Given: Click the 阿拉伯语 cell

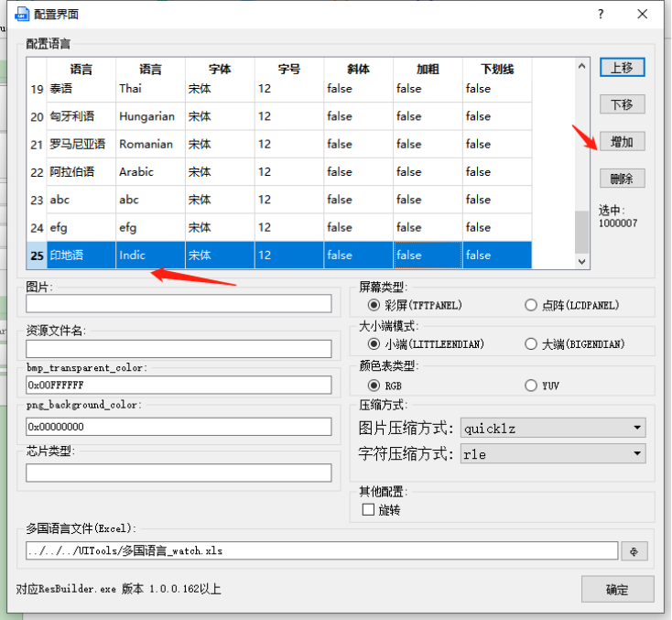Looking at the screenshot, I should pos(81,172).
